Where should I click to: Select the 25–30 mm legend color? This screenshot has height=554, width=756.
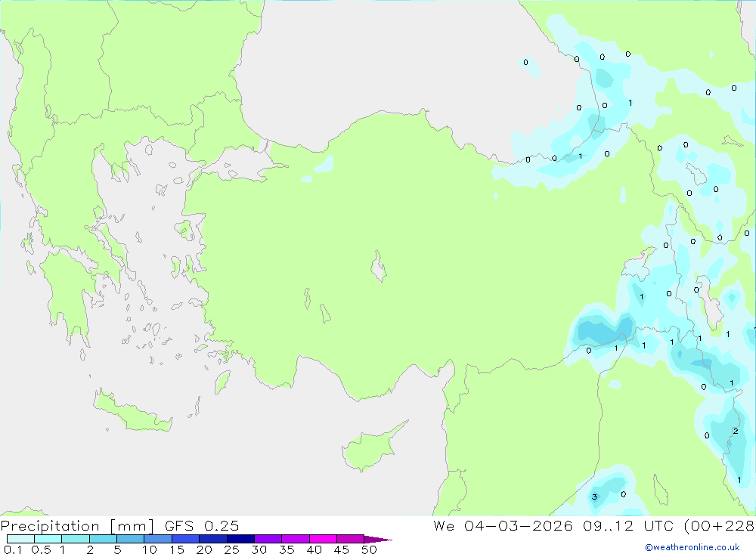(240, 539)
